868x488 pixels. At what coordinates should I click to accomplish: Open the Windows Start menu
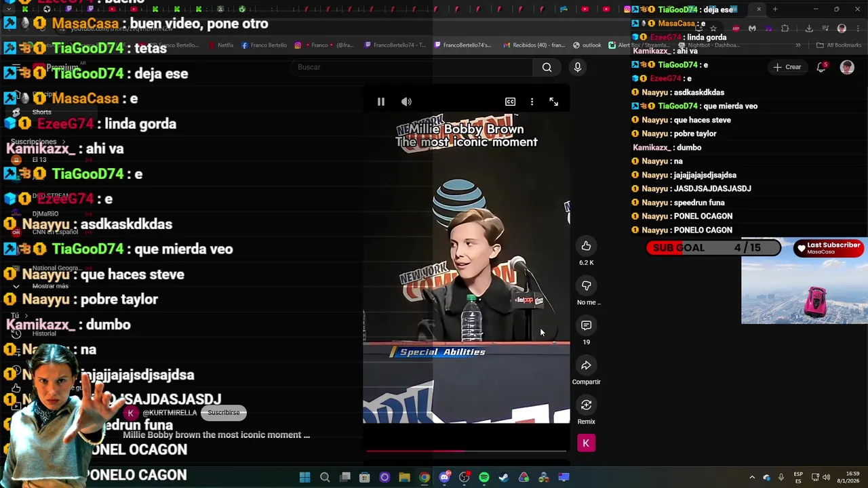(x=305, y=477)
